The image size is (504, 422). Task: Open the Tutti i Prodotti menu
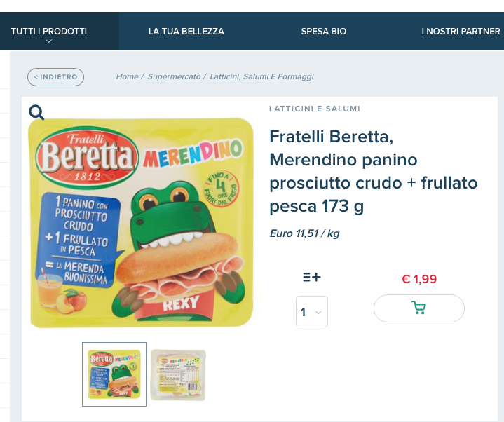tap(49, 32)
